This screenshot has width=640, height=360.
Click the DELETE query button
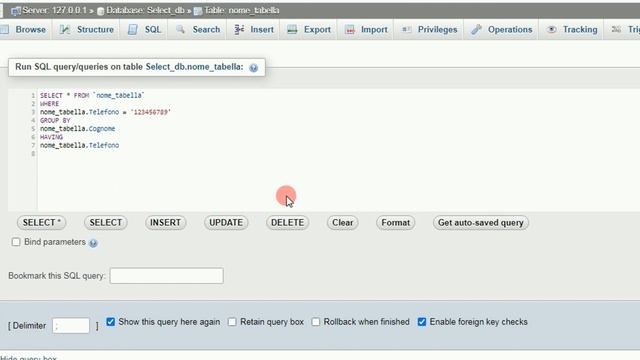pos(287,222)
